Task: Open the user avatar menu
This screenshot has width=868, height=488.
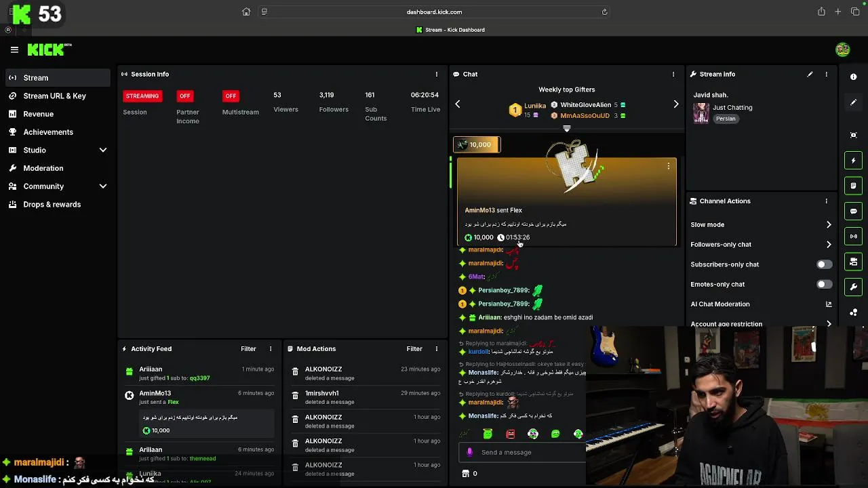Action: [843, 49]
